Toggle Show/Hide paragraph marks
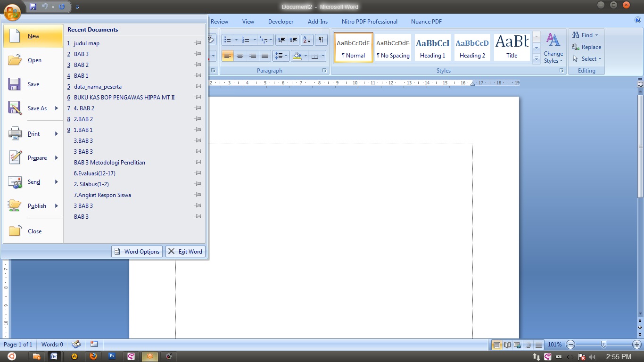This screenshot has width=644, height=362. pyautogui.click(x=321, y=40)
